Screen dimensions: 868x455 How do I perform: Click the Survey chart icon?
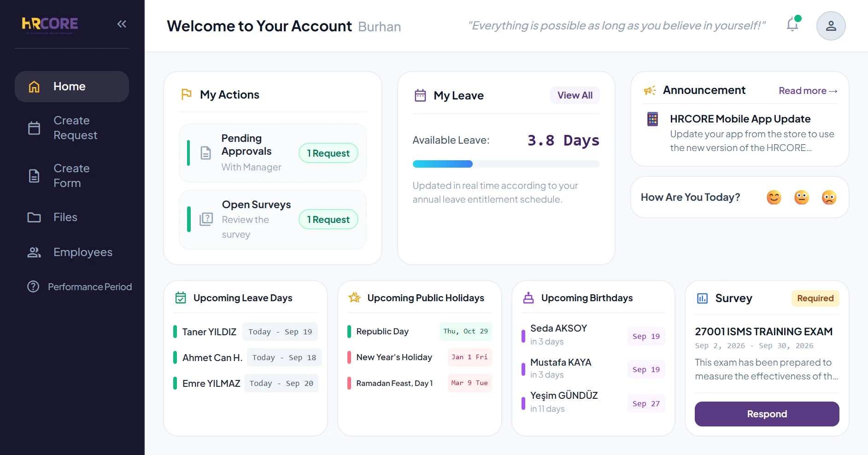point(702,298)
